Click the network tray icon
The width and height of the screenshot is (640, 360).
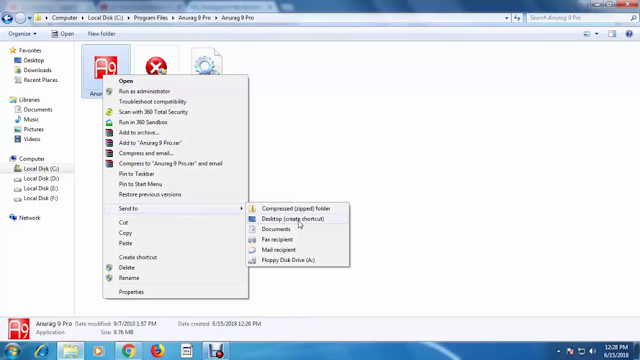pyautogui.click(x=582, y=351)
